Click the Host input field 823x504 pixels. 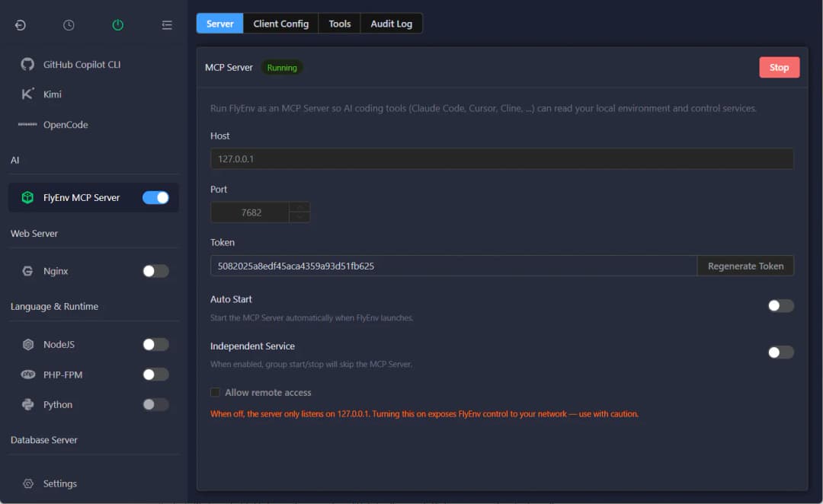click(501, 159)
